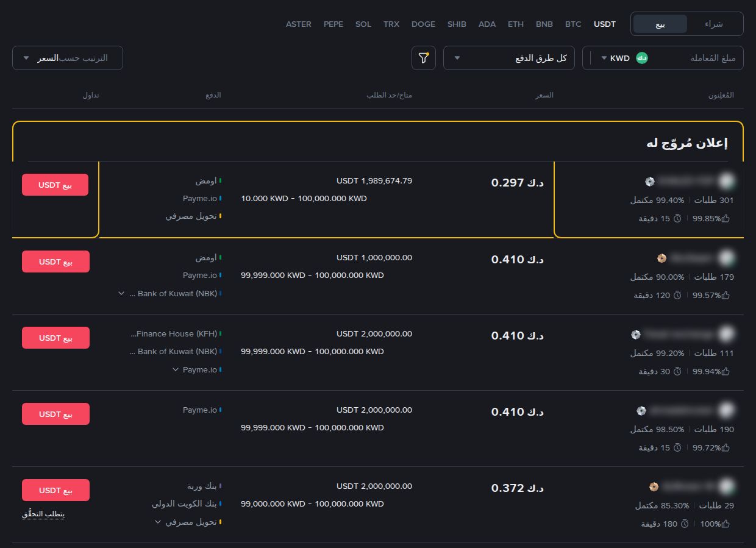The image size is (756, 548).
Task: Click clock icon beside 180 دقيقة
Action: (x=684, y=524)
